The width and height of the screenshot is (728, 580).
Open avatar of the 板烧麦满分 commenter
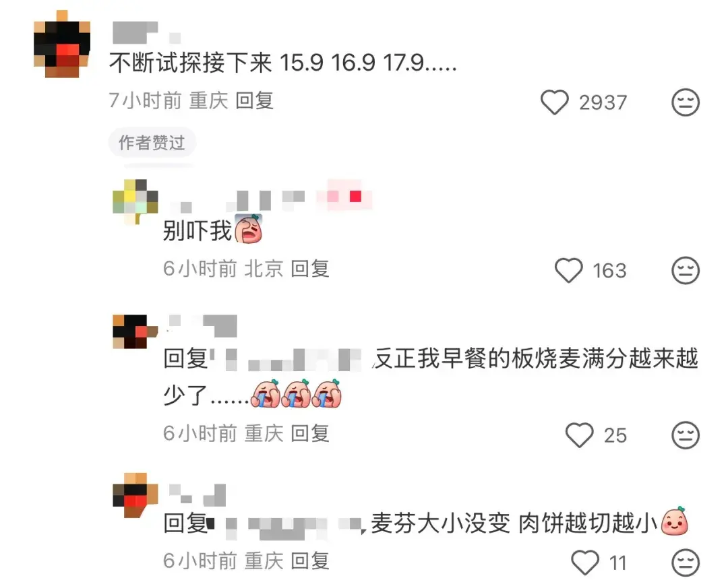(x=135, y=331)
